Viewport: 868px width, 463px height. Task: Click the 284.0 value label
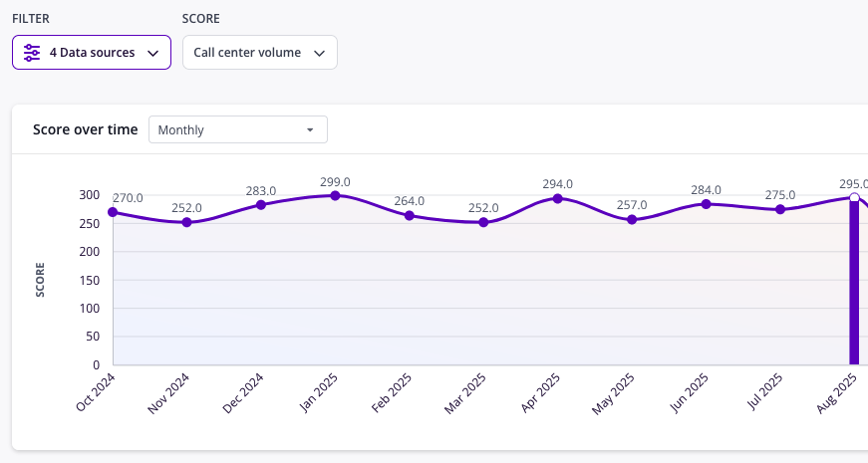coord(707,190)
